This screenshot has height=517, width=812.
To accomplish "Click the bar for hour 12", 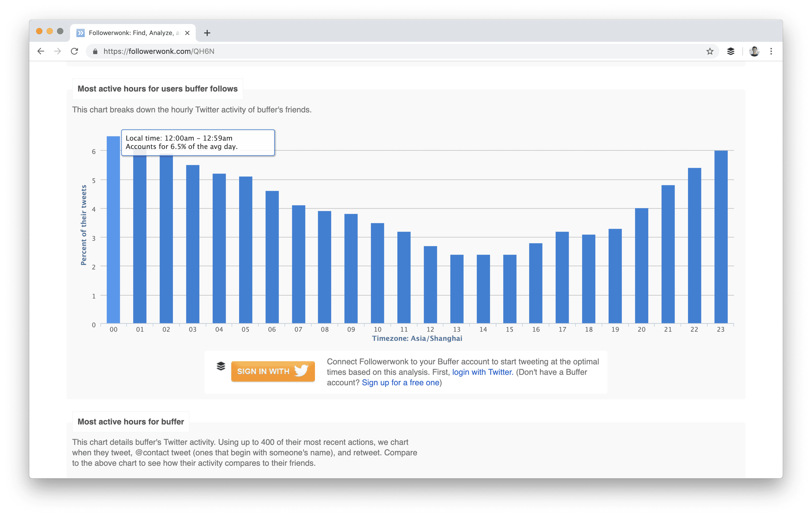I will click(x=430, y=284).
